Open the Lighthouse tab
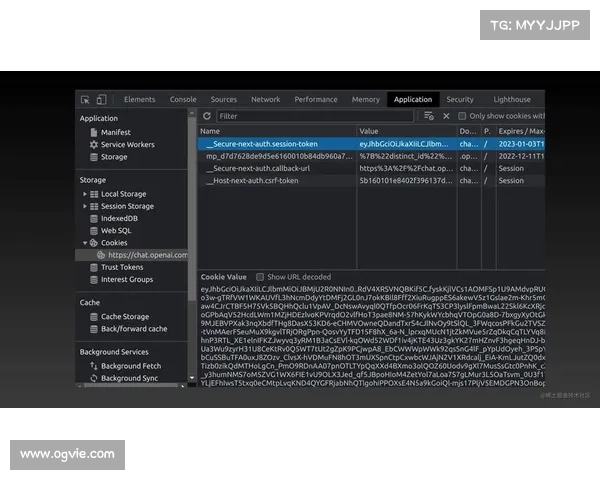The image size is (600, 480). click(x=512, y=100)
